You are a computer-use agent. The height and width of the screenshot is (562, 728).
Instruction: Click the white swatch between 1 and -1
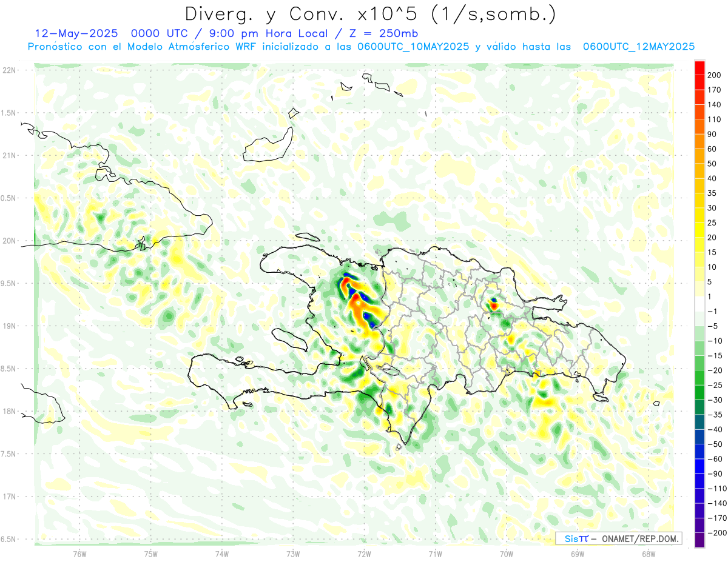699,304
